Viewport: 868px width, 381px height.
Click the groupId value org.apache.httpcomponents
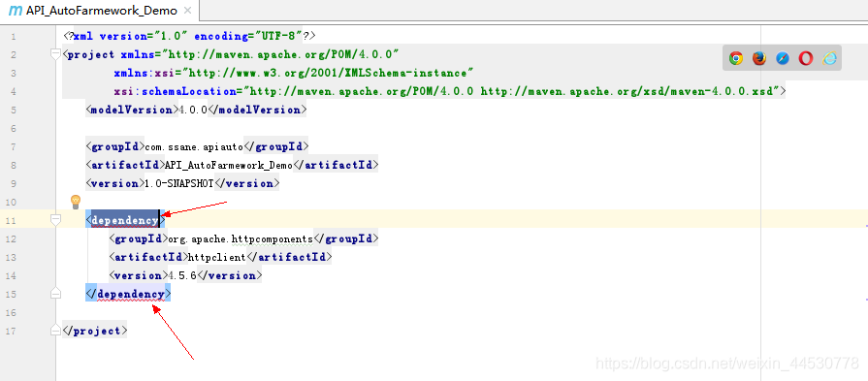[x=241, y=238]
